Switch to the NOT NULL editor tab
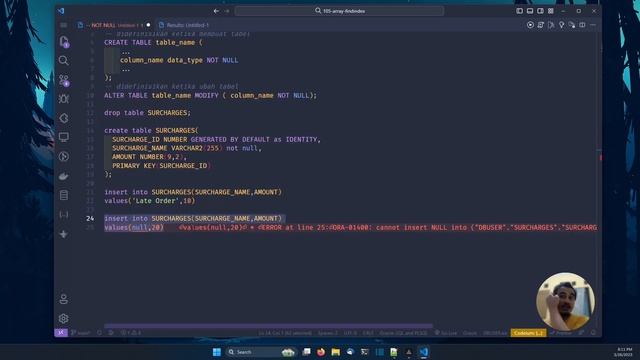Screen dimensions: 640x360 click(x=114, y=25)
